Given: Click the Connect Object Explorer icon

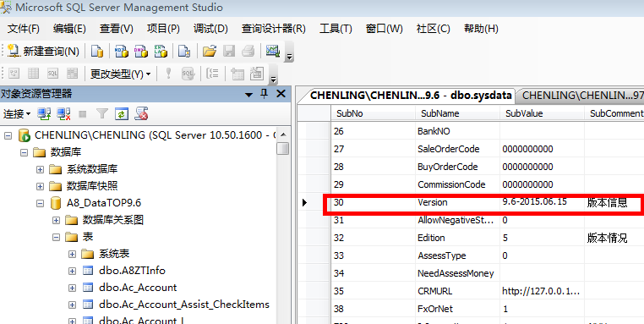Looking at the screenshot, I should tap(44, 114).
